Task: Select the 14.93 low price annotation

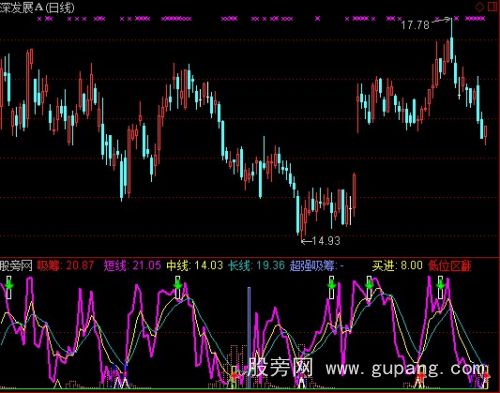Action: click(326, 240)
